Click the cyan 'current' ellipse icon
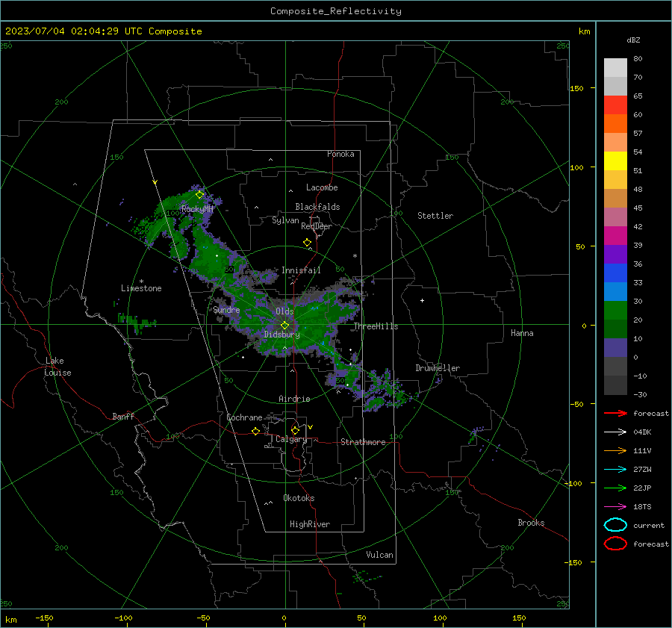 (x=615, y=525)
